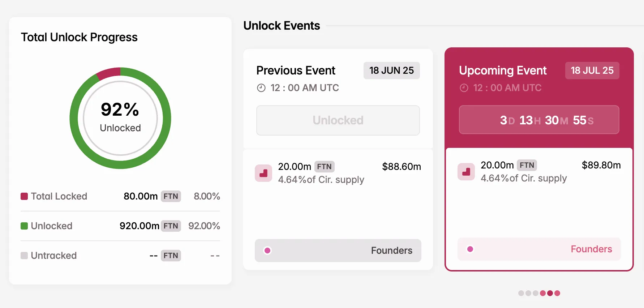Click the FTN badge next to 80.00m
Image resolution: width=644 pixels, height=308 pixels.
pyautogui.click(x=171, y=196)
